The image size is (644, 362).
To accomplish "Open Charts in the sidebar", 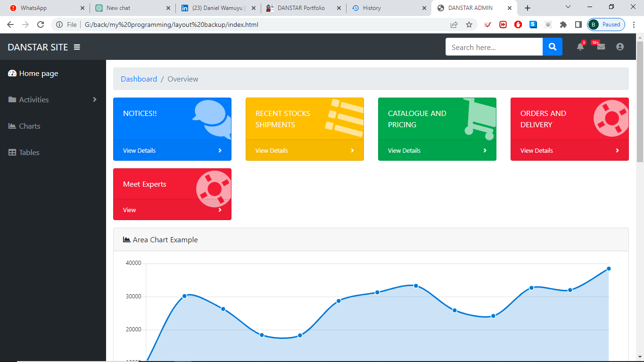I will pos(29,126).
